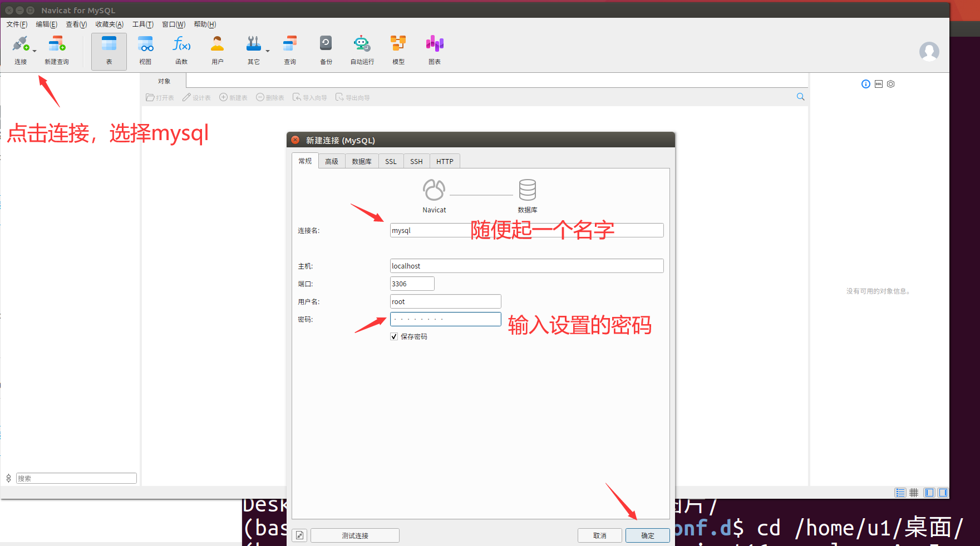Click New Table (新建表) button

[233, 97]
